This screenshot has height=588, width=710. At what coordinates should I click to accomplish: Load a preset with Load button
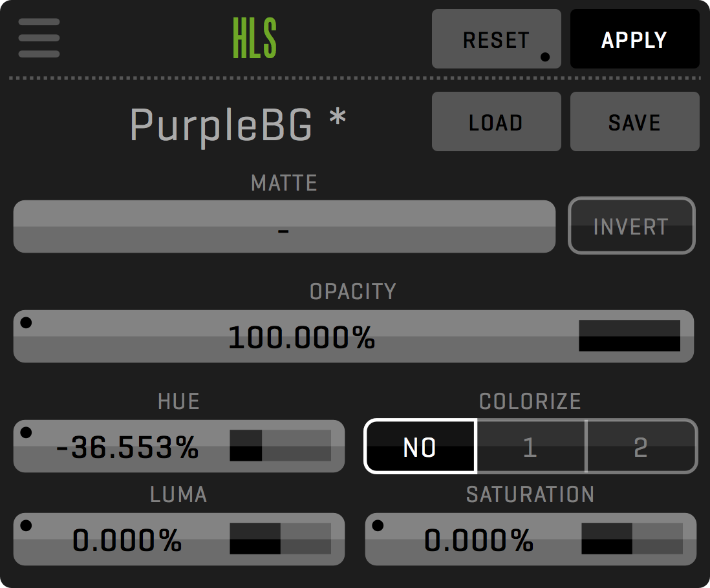496,121
